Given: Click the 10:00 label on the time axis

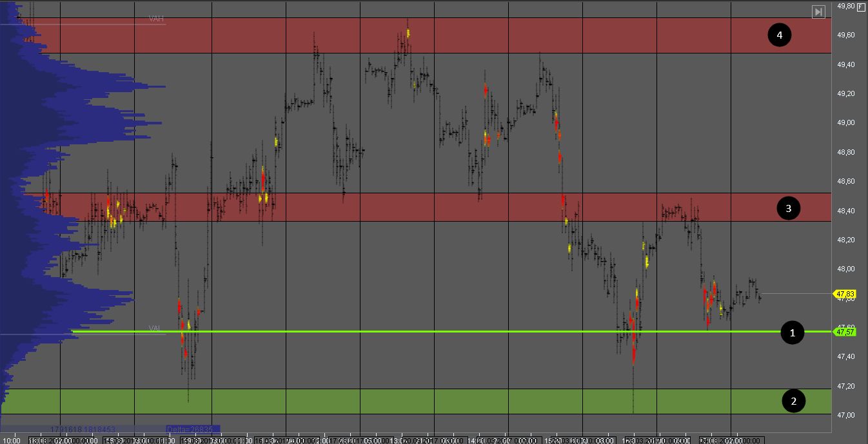Looking at the screenshot, I should 11,440.
